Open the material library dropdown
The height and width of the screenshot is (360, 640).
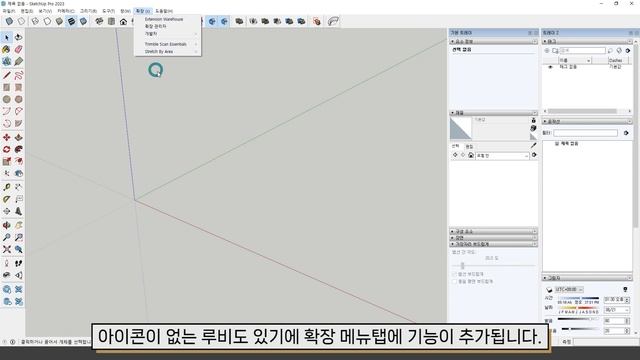(x=502, y=156)
